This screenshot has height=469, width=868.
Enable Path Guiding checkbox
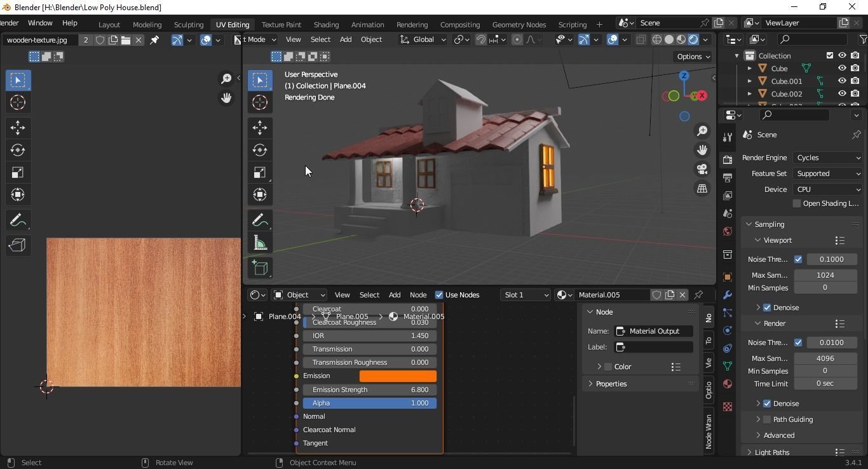(767, 419)
